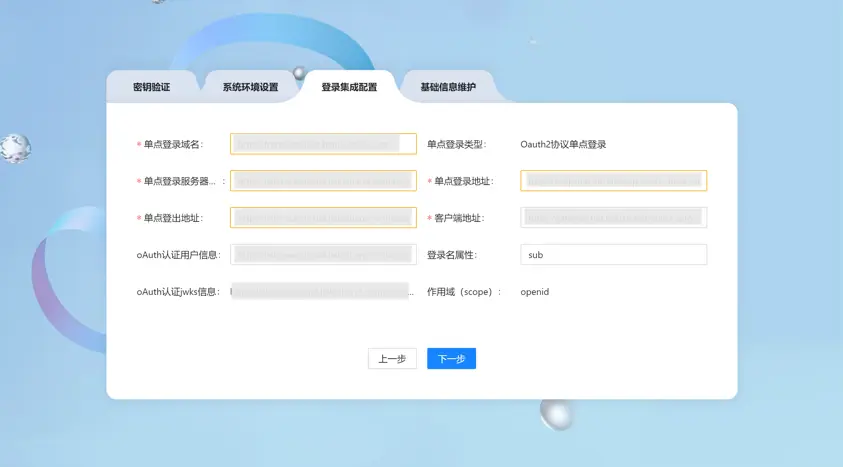Open the 系统环境设置 tab
Image resolution: width=843 pixels, height=467 pixels.
pyautogui.click(x=251, y=87)
